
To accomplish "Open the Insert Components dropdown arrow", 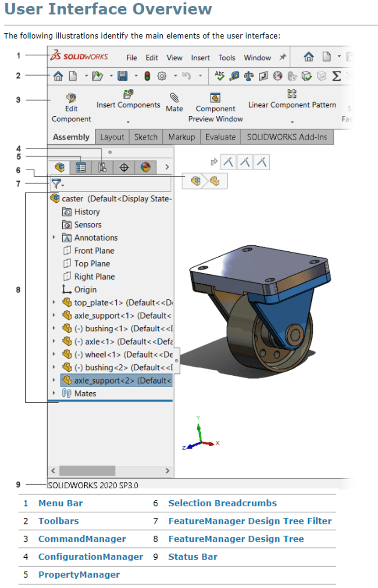I will 128,122.
